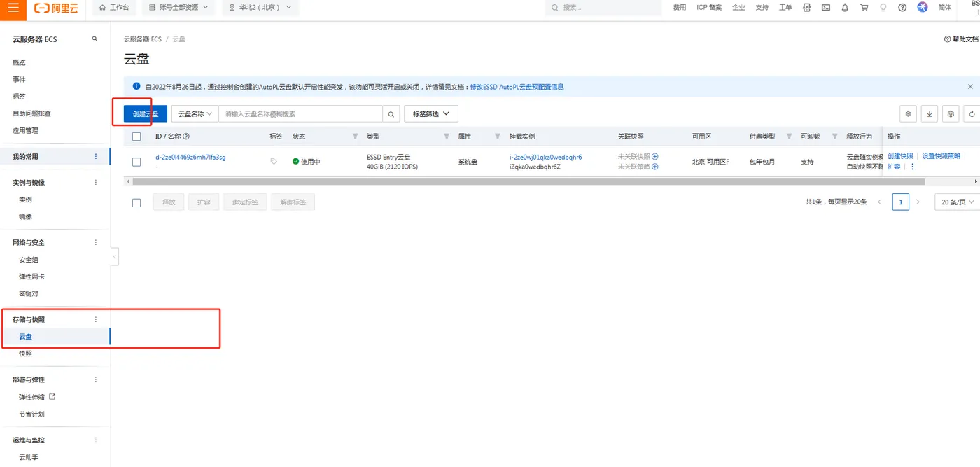Open the disk ID link d-2ze0l4469z6mh7lfa3sg

click(190, 158)
